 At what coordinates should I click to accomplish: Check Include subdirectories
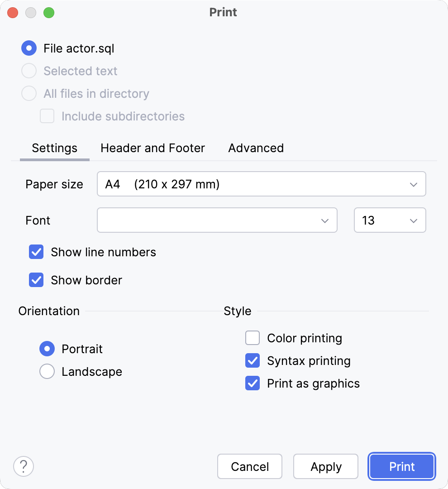[47, 116]
